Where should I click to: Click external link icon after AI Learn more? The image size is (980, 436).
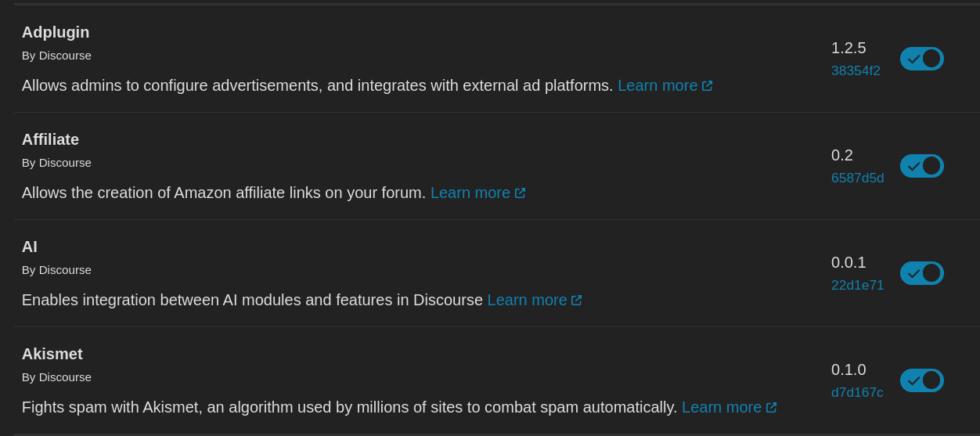pos(576,301)
